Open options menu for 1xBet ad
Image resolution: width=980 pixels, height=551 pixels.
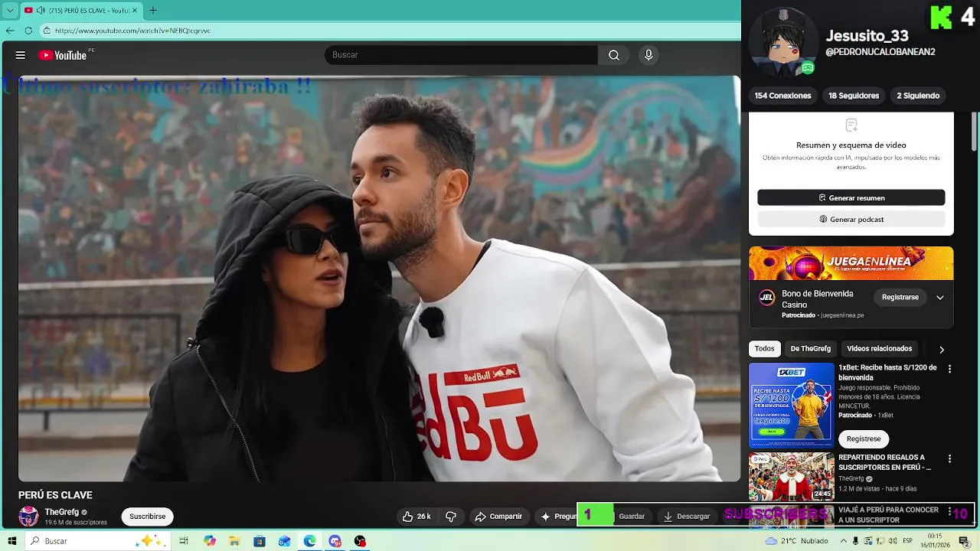coord(949,369)
